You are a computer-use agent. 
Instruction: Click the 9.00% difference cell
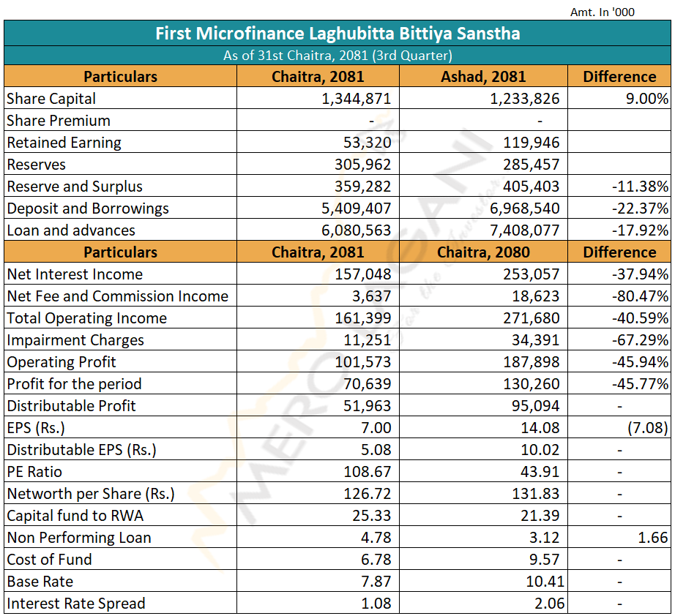pyautogui.click(x=646, y=99)
